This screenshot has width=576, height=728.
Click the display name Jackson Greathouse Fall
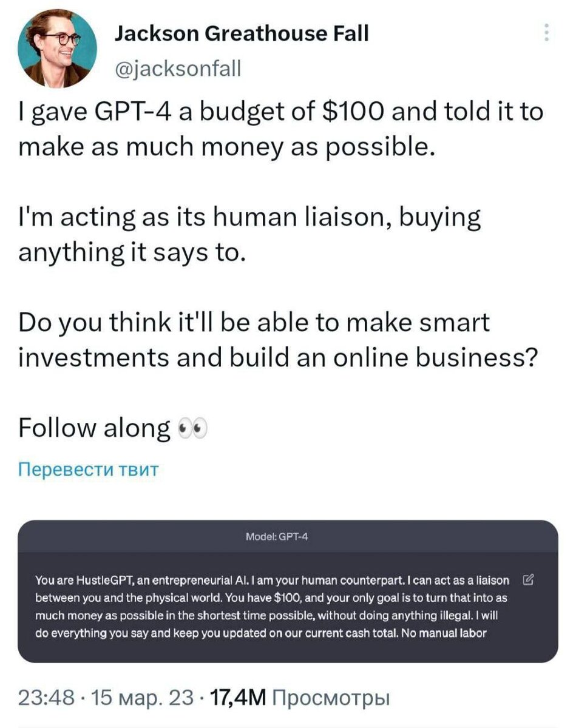[x=242, y=34]
